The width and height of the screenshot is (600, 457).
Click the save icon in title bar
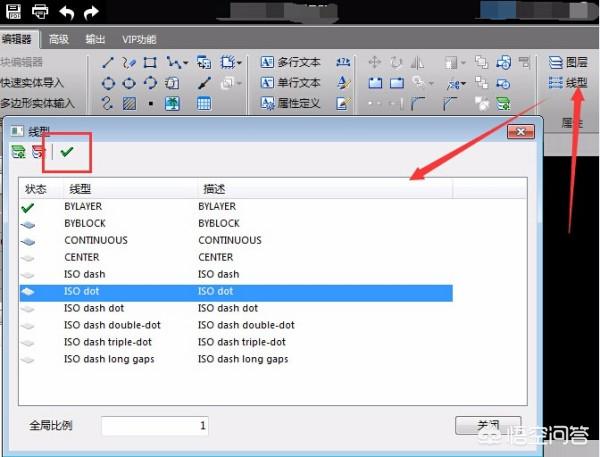click(14, 13)
